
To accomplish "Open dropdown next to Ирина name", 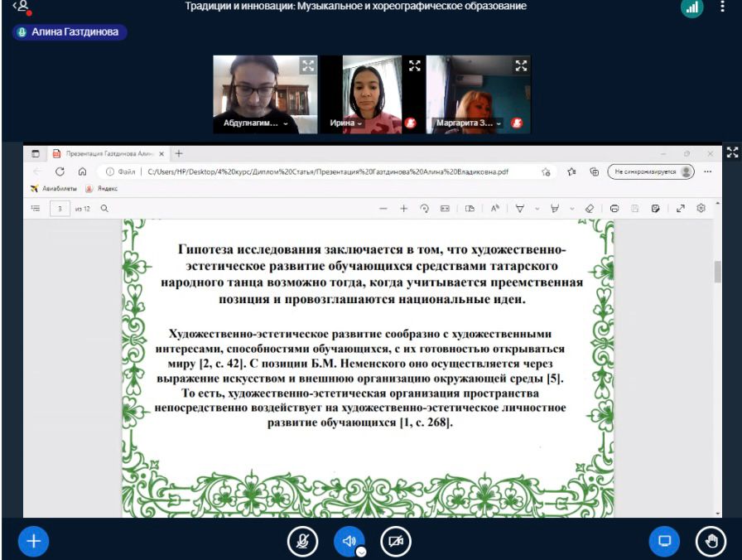I will (360, 123).
